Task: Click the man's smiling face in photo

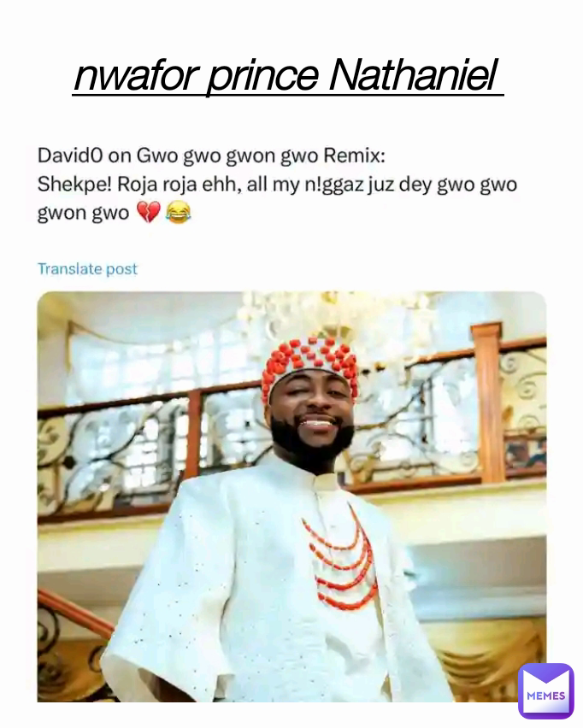Action: [312, 419]
